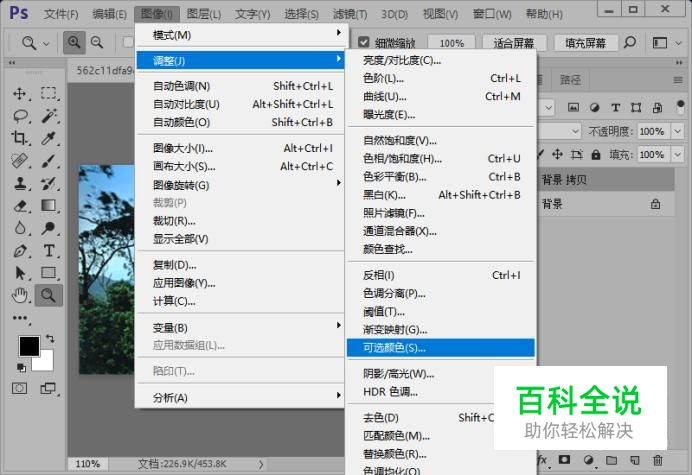Select the Crop tool
This screenshot has width=692, height=475.
[x=19, y=138]
